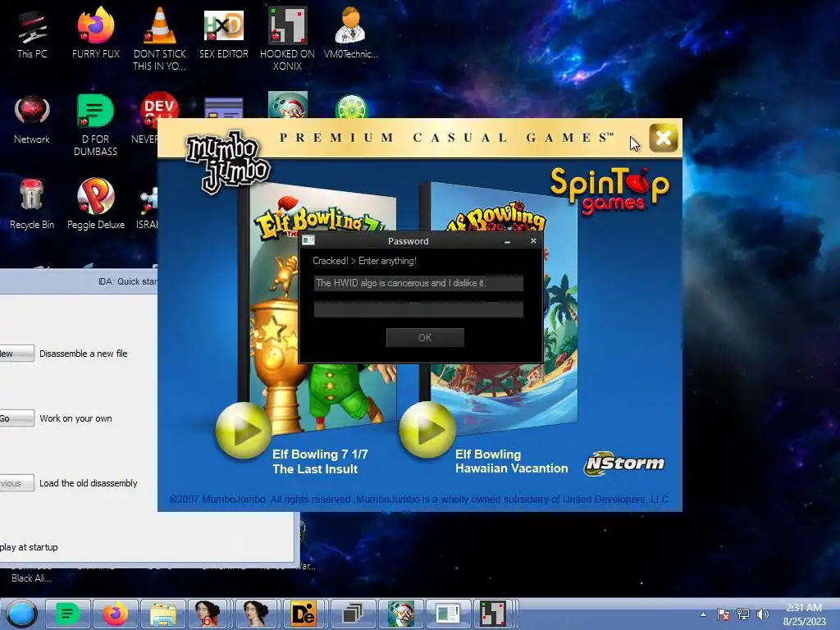Click the Start orb on the taskbar
This screenshot has height=630, width=840.
(21, 614)
